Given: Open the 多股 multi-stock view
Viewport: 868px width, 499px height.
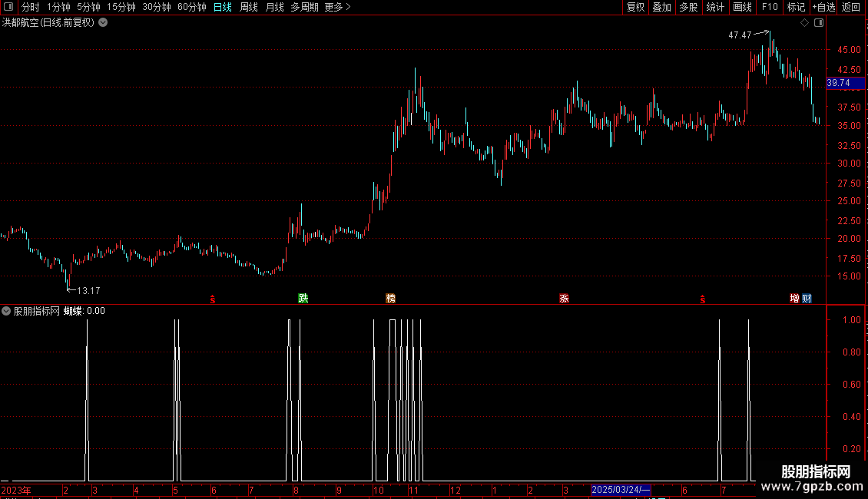Looking at the screenshot, I should [688, 7].
